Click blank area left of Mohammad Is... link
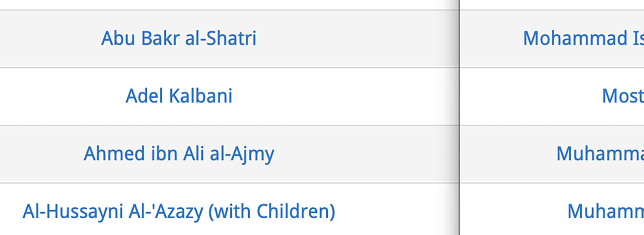Viewport: 644px width, 235px height. click(x=491, y=39)
